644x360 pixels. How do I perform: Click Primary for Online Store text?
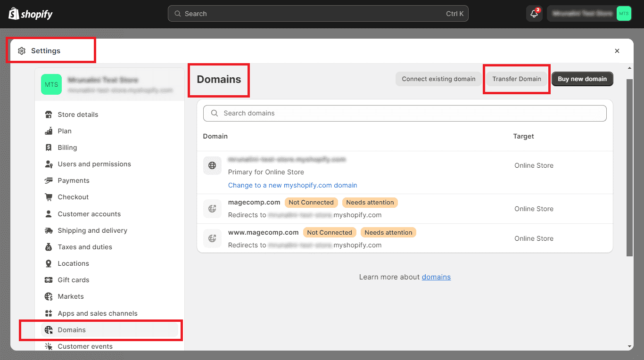pyautogui.click(x=266, y=172)
